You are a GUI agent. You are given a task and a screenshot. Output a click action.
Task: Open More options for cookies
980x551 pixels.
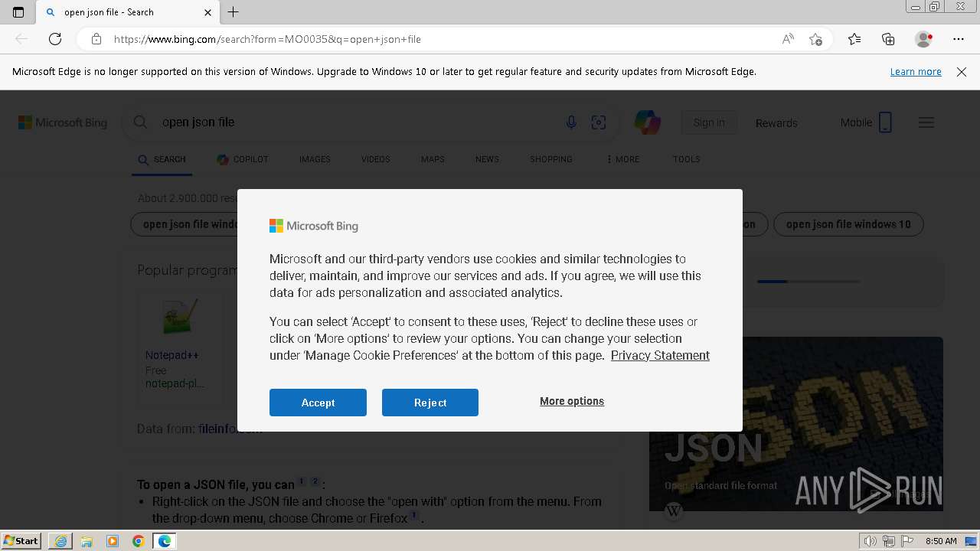point(572,401)
